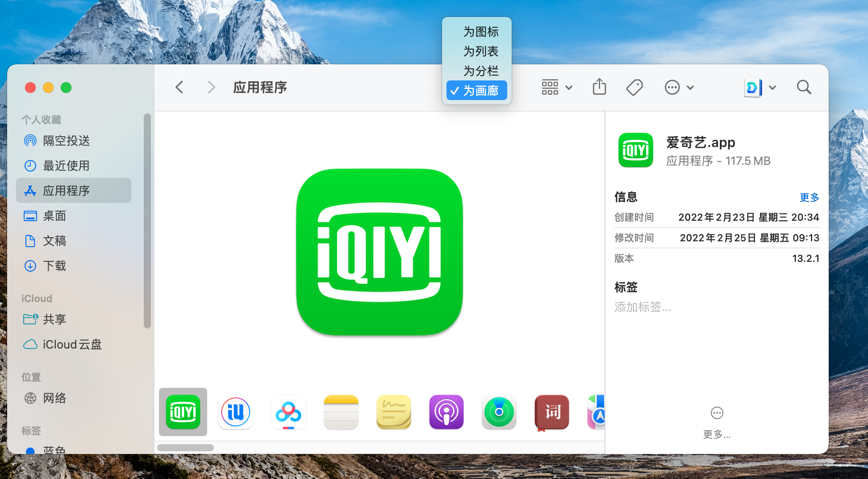Select the checked 为画廊 view option
This screenshot has height=479, width=868.
[476, 91]
